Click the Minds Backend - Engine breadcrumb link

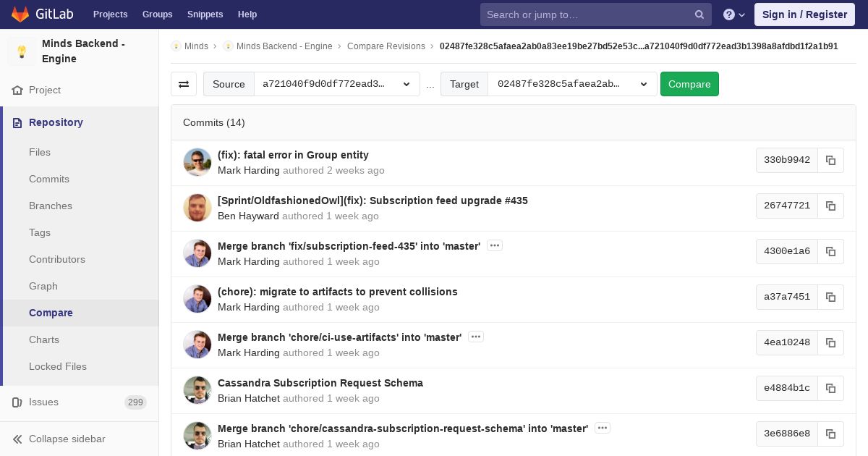284,46
